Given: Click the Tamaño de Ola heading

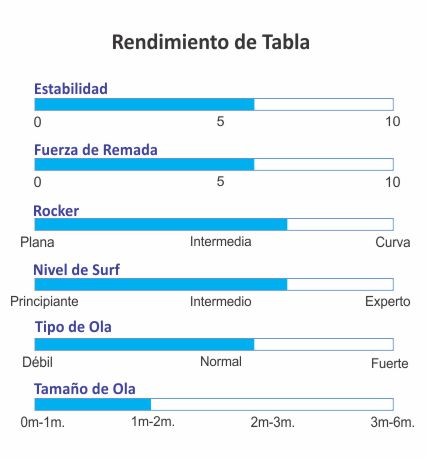Looking at the screenshot, I should tap(85, 389).
